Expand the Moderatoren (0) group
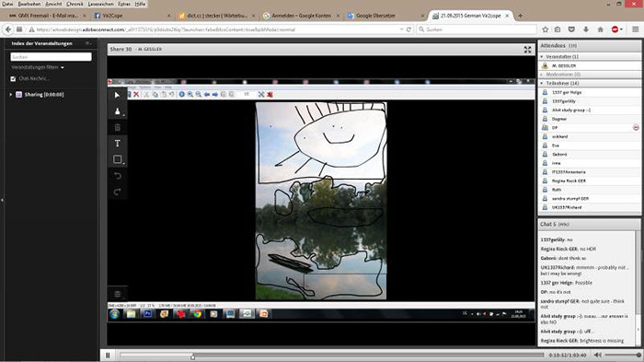This screenshot has height=362, width=644. [x=542, y=75]
